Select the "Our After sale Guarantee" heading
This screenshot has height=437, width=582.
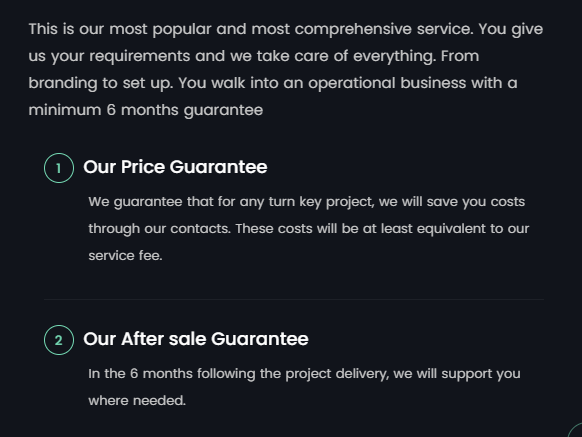point(196,339)
